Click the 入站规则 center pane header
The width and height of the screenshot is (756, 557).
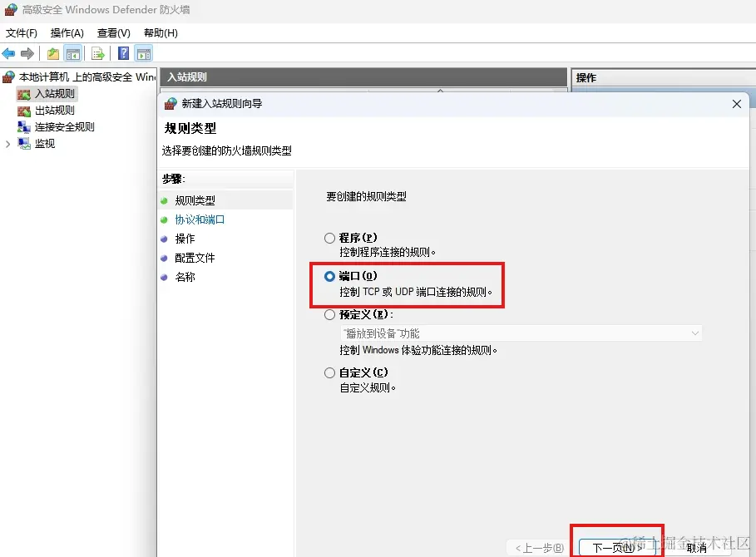363,77
